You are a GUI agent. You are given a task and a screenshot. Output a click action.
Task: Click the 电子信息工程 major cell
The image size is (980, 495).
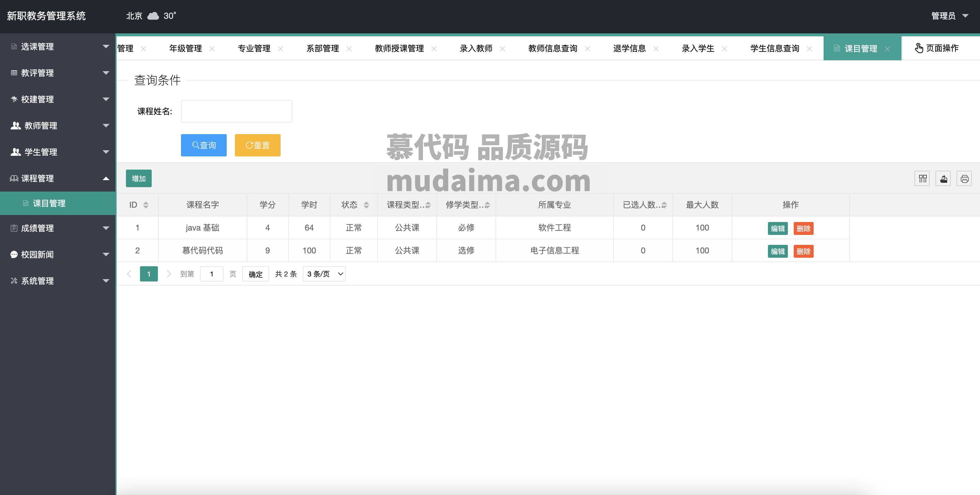click(555, 251)
